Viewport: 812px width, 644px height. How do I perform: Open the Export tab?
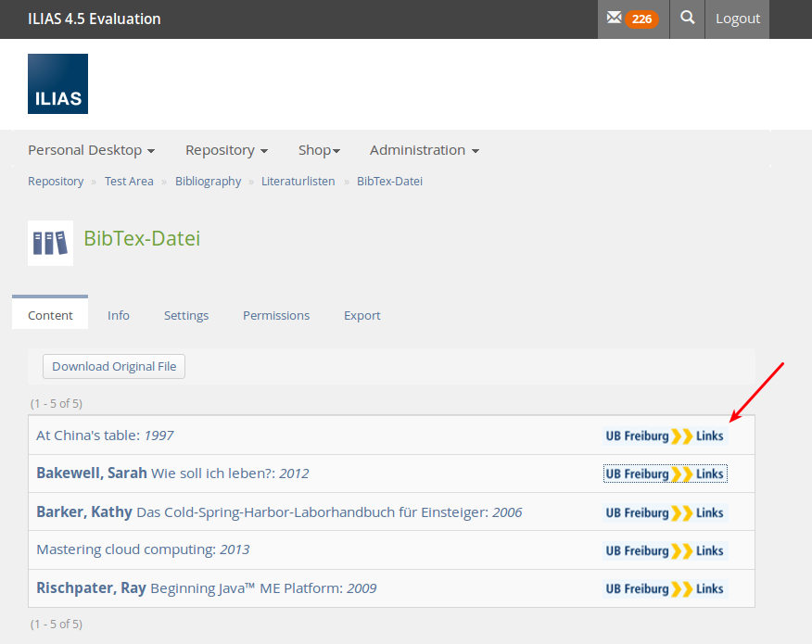pyautogui.click(x=362, y=315)
